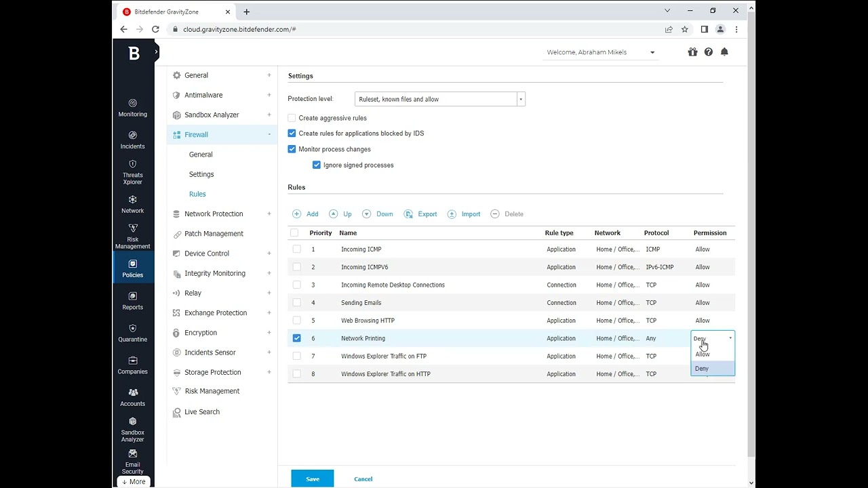
Task: Open Incidents from the left sidebar
Action: (133, 140)
